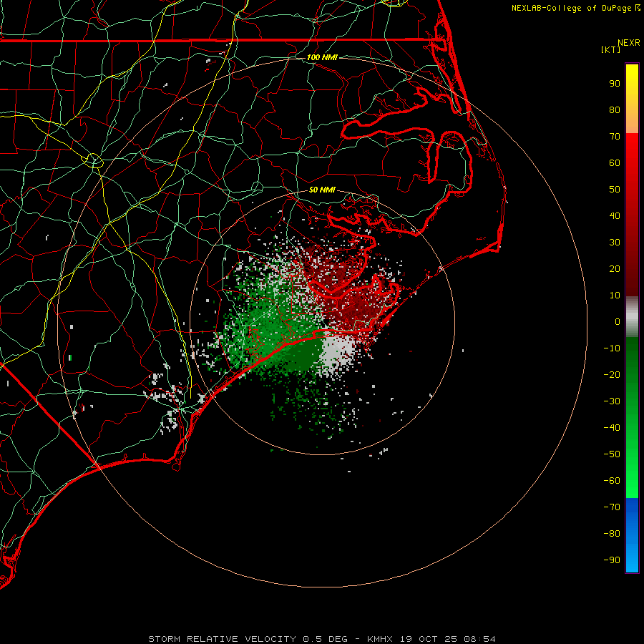Viewport: 644px width, 644px height.
Task: Click the 50 value on velocity scale
Action: 615,190
